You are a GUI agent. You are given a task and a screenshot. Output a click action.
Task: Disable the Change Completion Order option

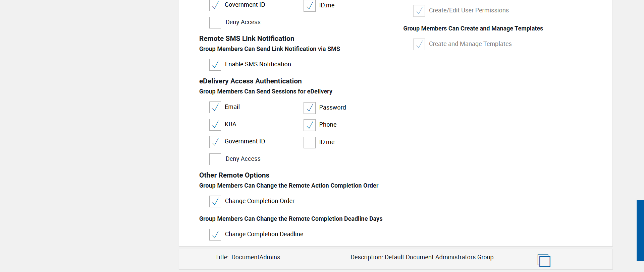coord(215,201)
